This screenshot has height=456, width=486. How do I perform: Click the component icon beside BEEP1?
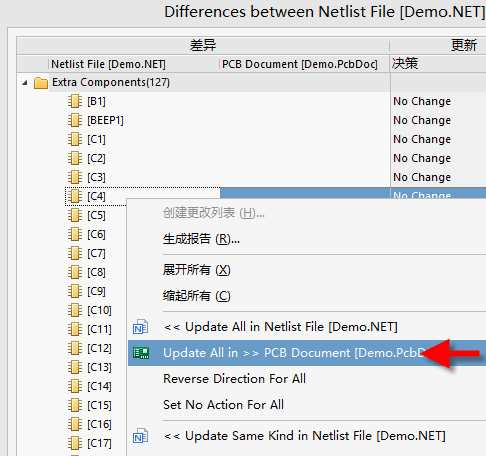pyautogui.click(x=75, y=120)
